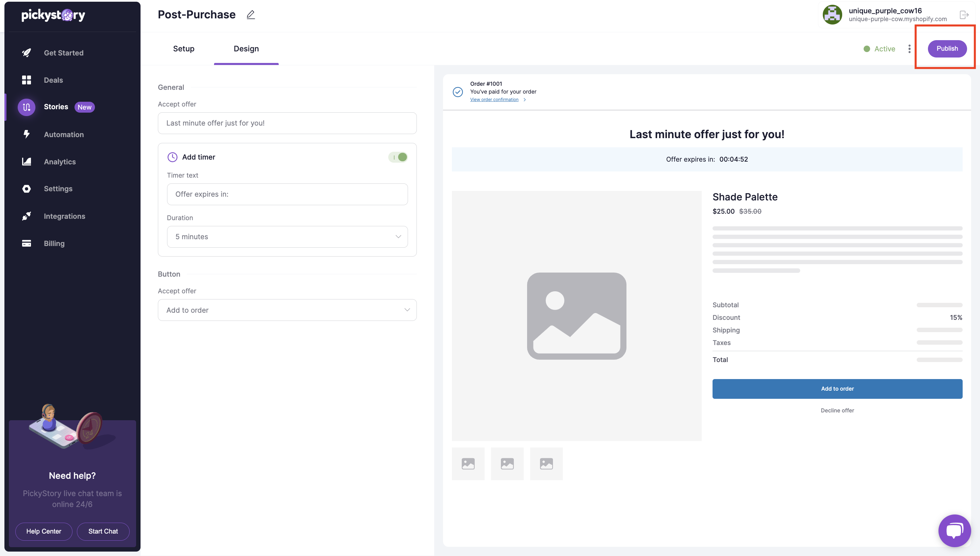Click the Automation lightning bolt icon
Screen dimensions: 980x556
click(x=26, y=134)
